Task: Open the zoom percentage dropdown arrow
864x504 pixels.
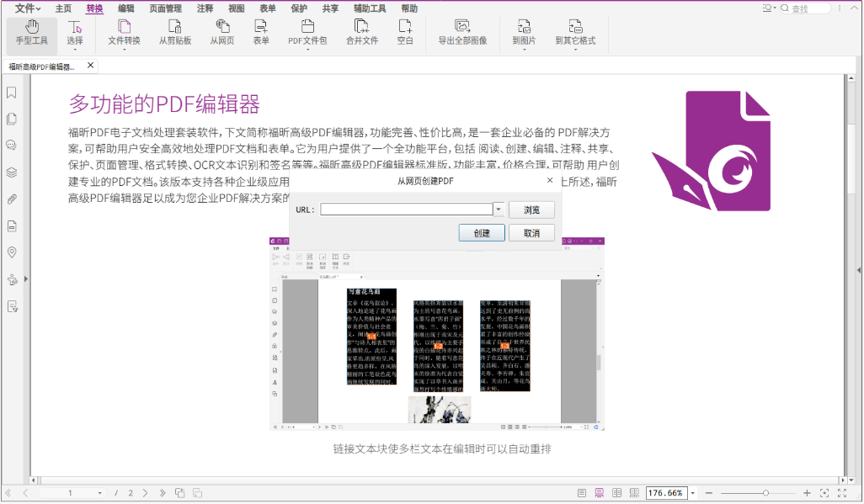Action: coord(693,493)
